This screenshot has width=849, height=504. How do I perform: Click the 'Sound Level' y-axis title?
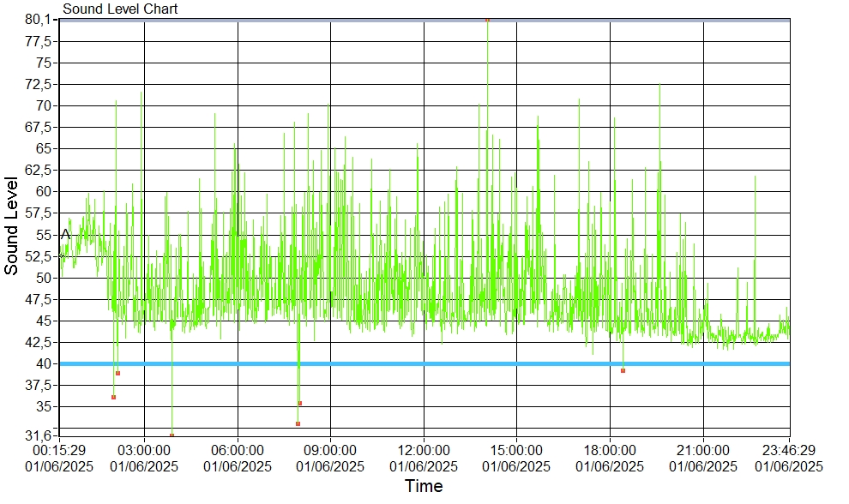[12, 225]
